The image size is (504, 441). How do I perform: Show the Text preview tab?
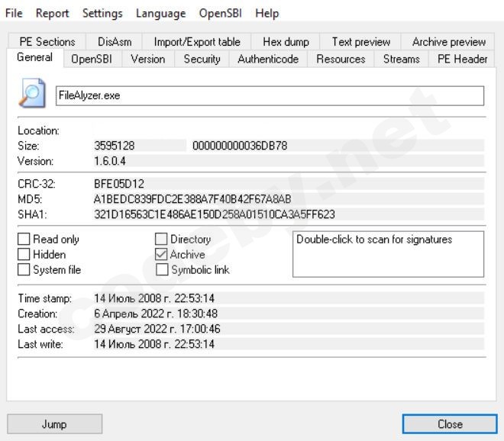pyautogui.click(x=360, y=42)
